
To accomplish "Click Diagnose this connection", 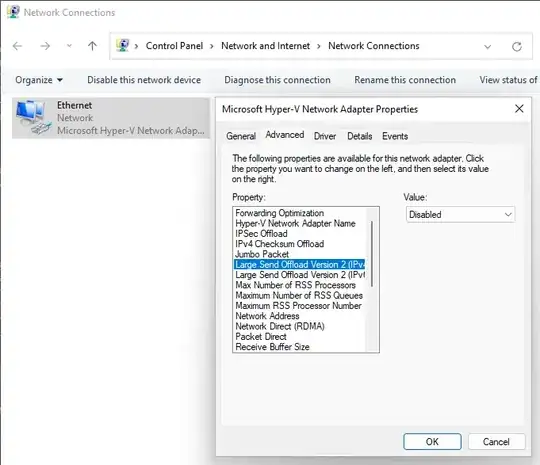I will coord(277,80).
